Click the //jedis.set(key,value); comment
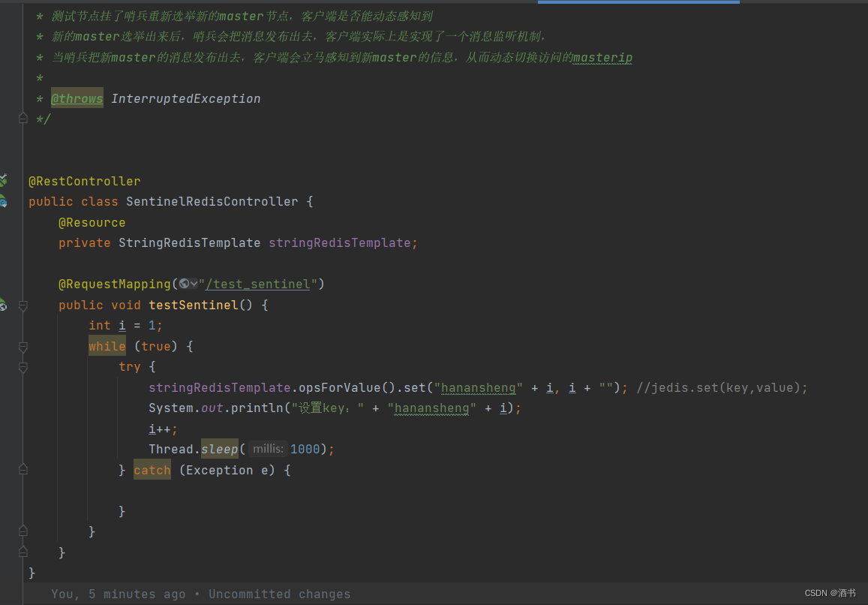This screenshot has width=868, height=605. click(722, 387)
